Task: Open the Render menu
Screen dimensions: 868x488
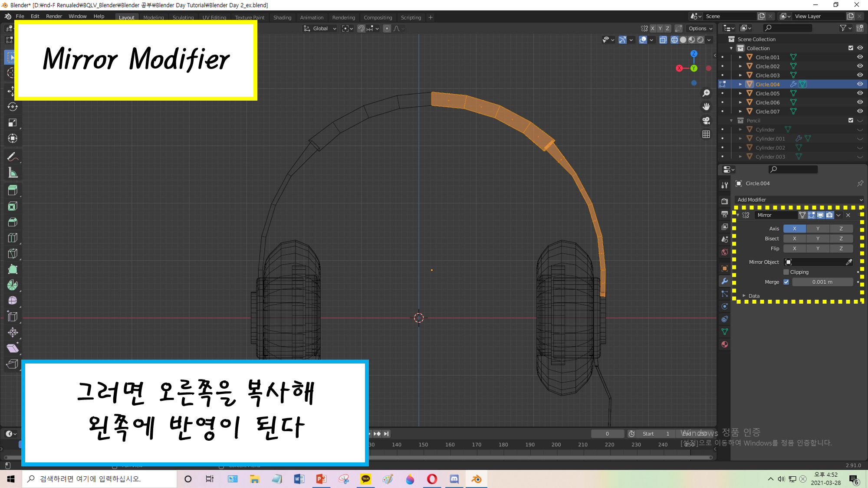Action: (54, 16)
